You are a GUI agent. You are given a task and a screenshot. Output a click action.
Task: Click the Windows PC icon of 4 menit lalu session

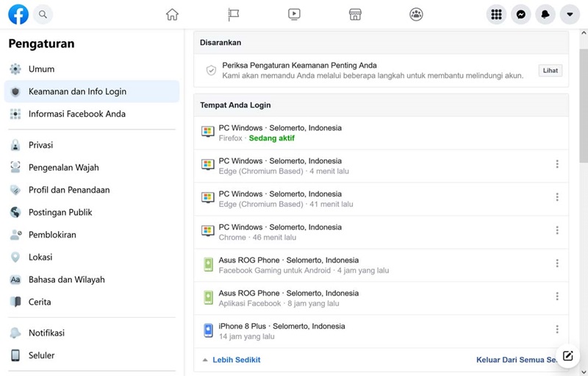pyautogui.click(x=208, y=164)
